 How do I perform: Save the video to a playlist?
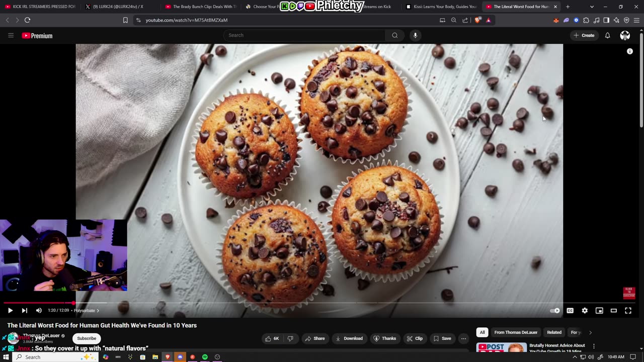coord(442,338)
